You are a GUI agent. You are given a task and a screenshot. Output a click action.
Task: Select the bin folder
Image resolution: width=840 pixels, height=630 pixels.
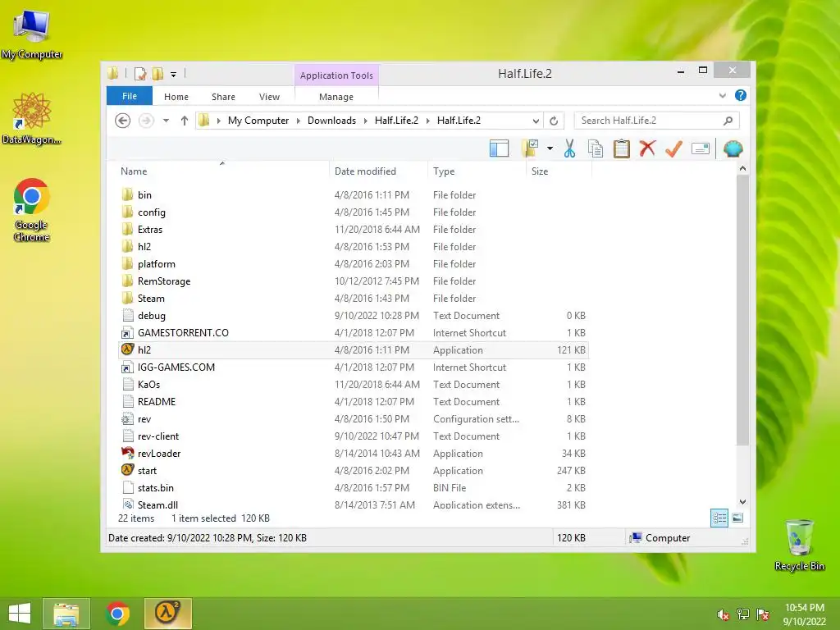[x=353, y=195]
